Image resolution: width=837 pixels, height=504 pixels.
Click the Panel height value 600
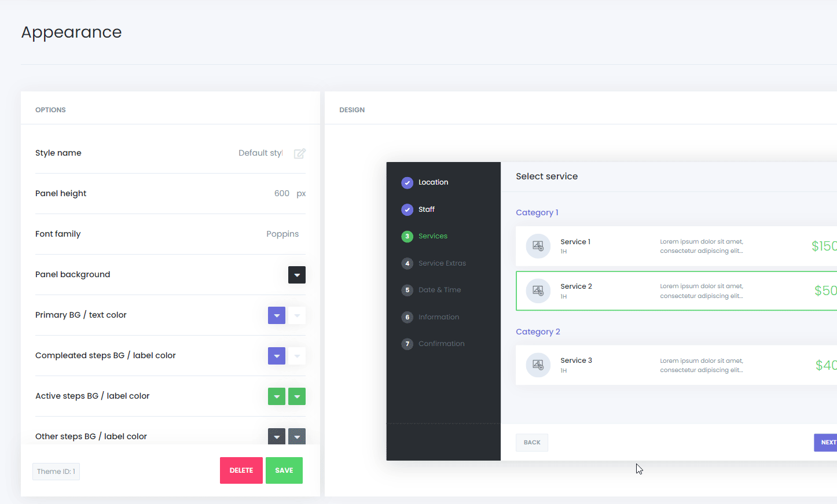[282, 193]
